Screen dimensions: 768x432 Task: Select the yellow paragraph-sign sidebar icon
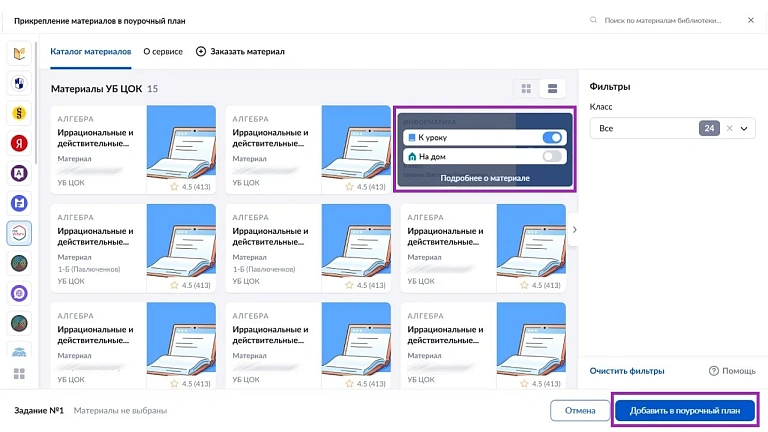coord(19,114)
